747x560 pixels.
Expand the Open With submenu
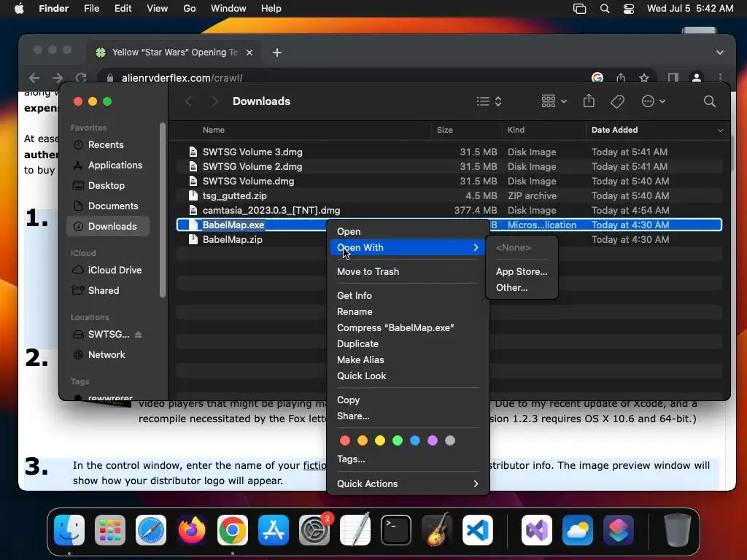[x=408, y=247]
